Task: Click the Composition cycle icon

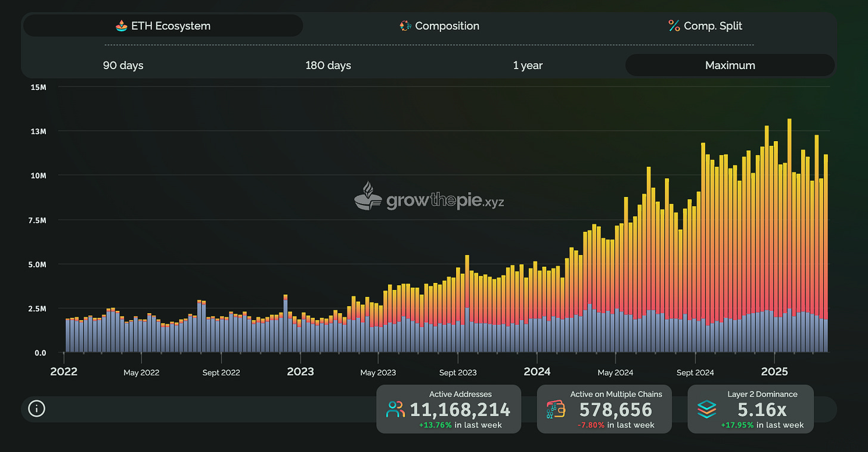Action: pyautogui.click(x=405, y=26)
